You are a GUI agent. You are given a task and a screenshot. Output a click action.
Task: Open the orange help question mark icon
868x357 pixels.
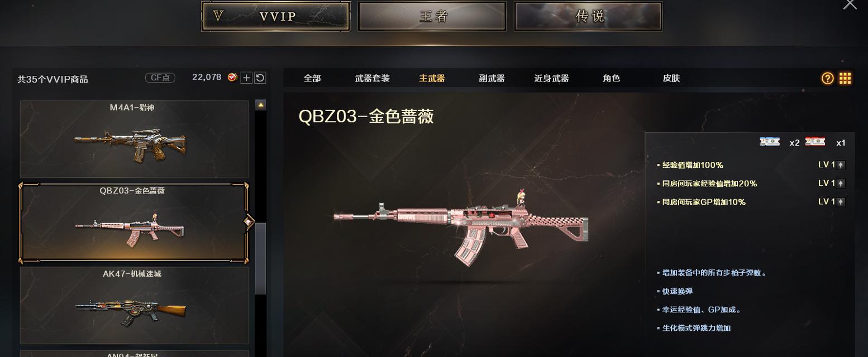click(827, 79)
